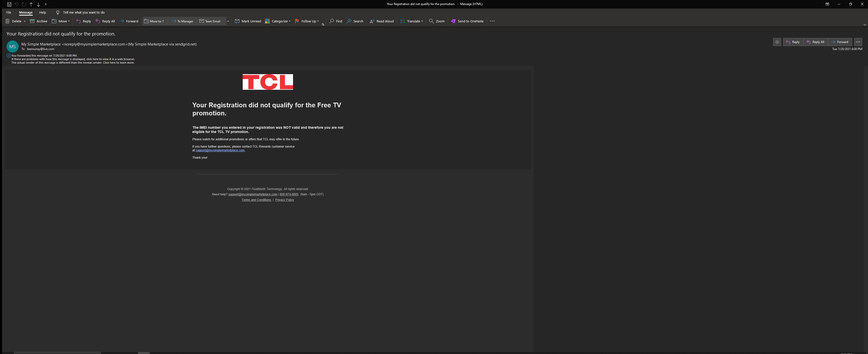Image resolution: width=868 pixels, height=354 pixels.
Task: Open Terms and Conditions link
Action: [x=257, y=200]
